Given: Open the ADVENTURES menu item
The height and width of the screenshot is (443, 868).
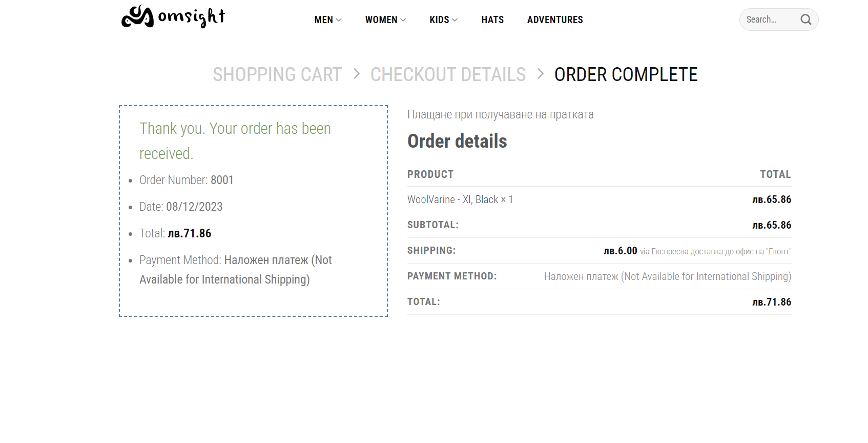Looking at the screenshot, I should point(555,19).
